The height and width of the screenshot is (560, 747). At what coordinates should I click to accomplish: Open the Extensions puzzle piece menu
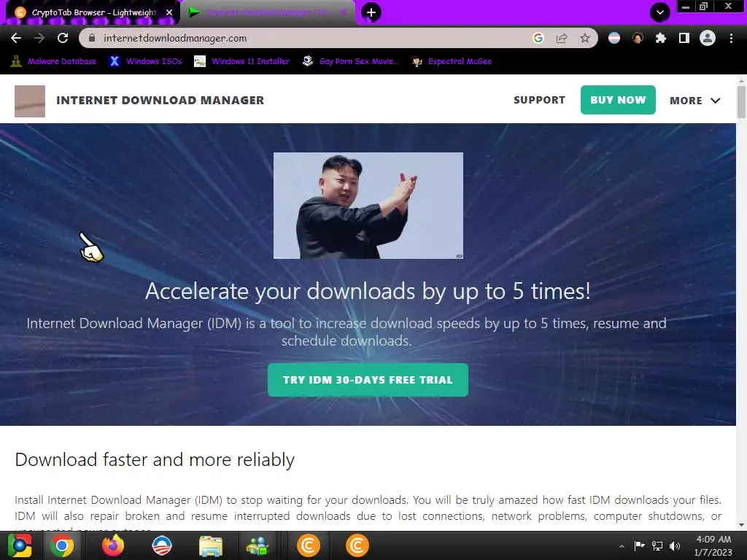661,38
